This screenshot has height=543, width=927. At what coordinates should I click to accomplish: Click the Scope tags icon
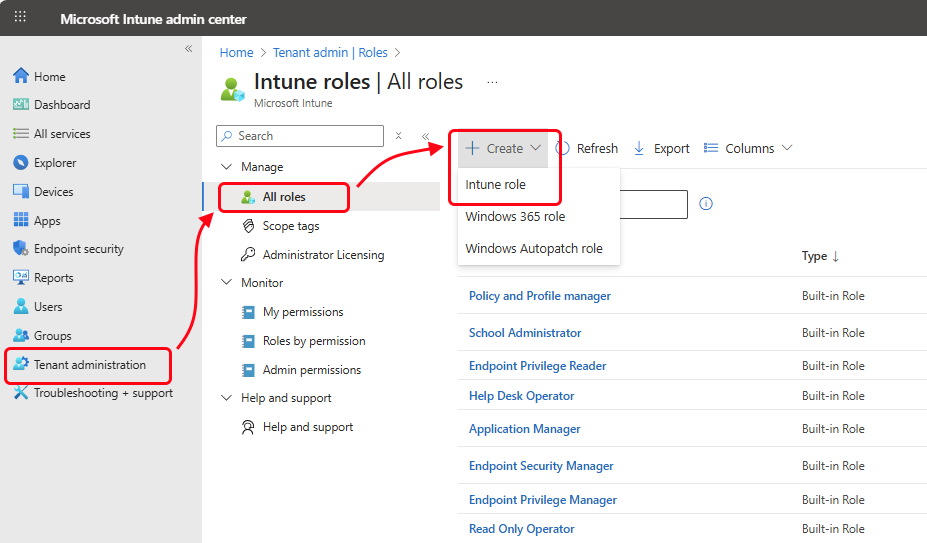pyautogui.click(x=248, y=226)
